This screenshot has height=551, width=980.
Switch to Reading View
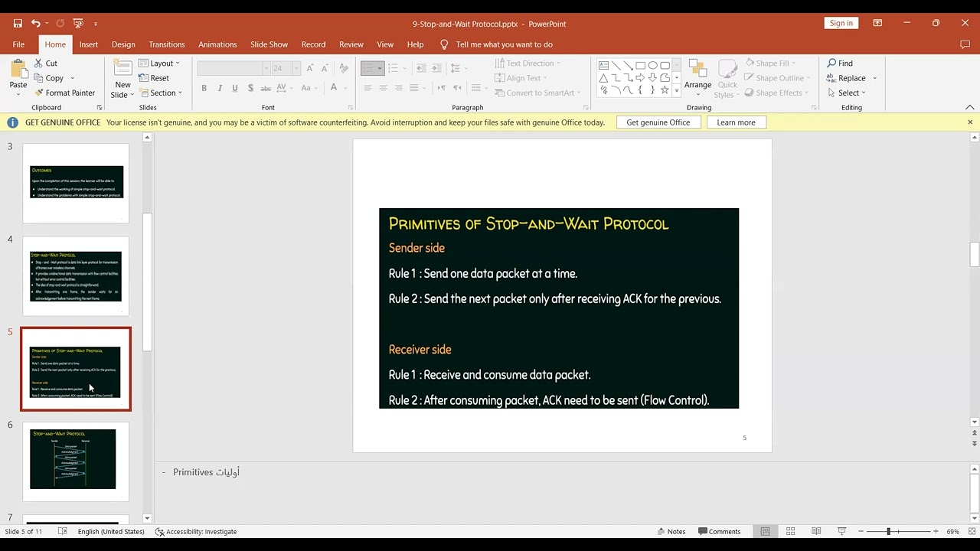(x=816, y=532)
